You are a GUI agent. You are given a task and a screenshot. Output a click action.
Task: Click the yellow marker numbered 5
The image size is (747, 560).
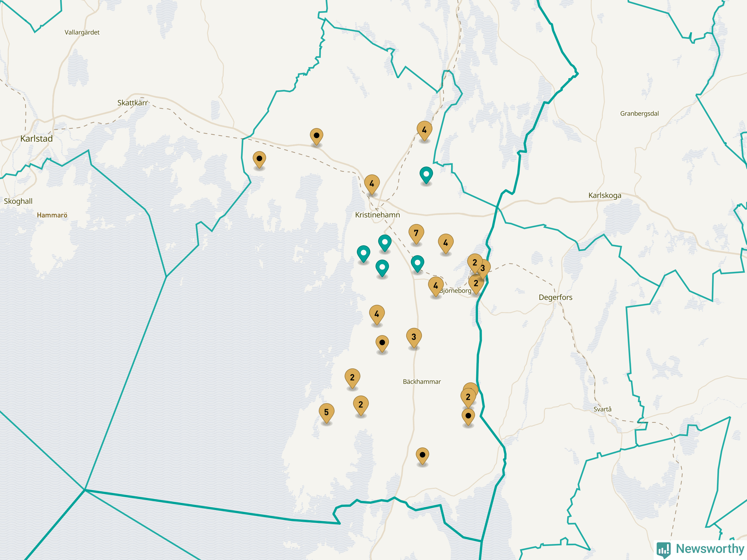326,412
